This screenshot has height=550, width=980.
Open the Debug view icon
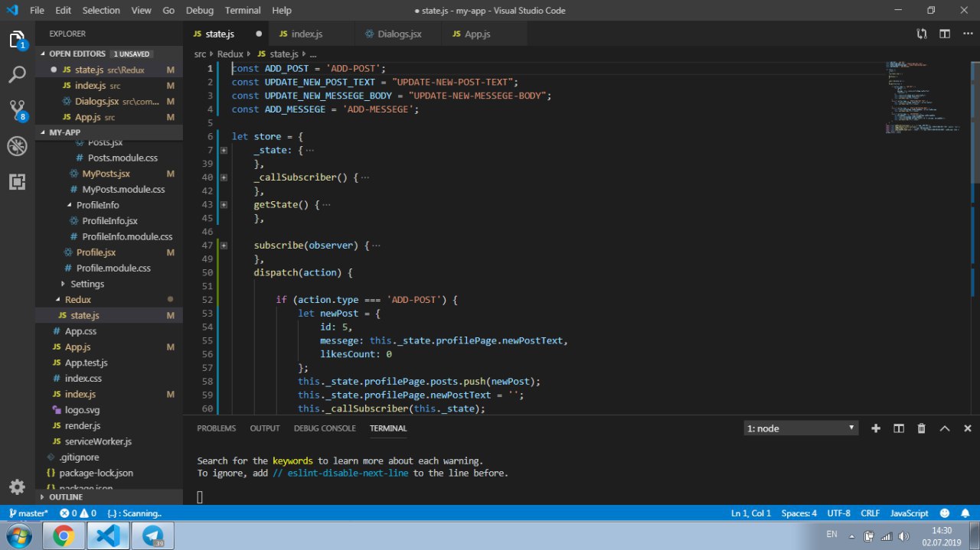coord(17,146)
